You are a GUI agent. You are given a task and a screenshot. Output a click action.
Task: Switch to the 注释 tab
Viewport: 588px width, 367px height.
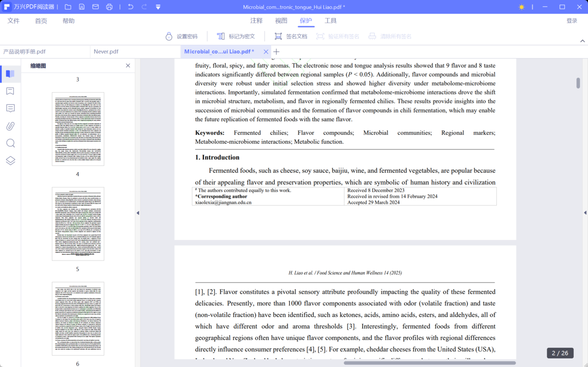tap(256, 21)
